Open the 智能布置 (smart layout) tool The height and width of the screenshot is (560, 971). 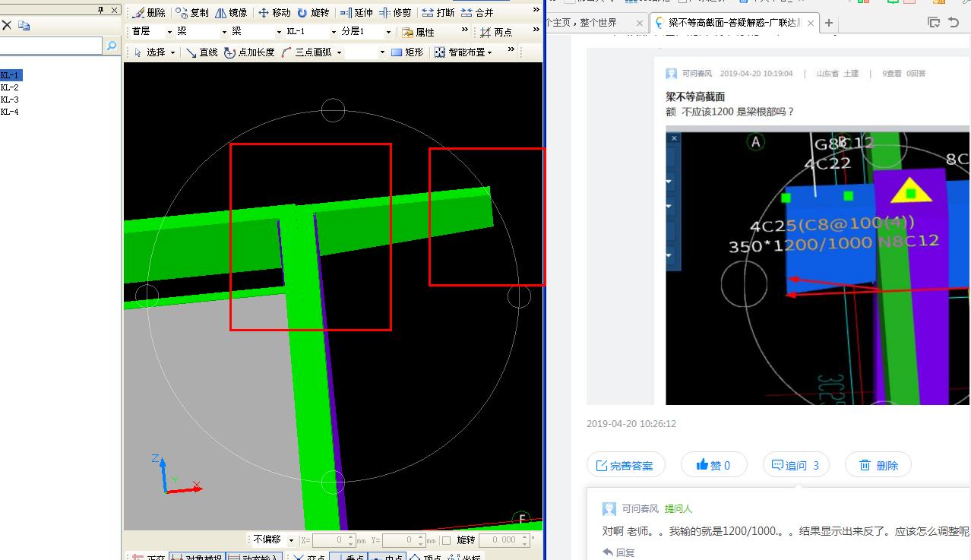(x=462, y=52)
